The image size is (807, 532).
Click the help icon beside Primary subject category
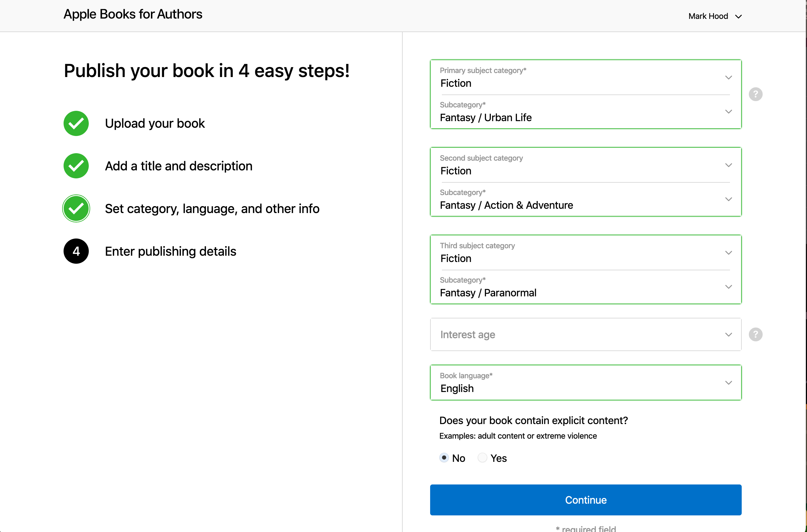click(x=755, y=94)
